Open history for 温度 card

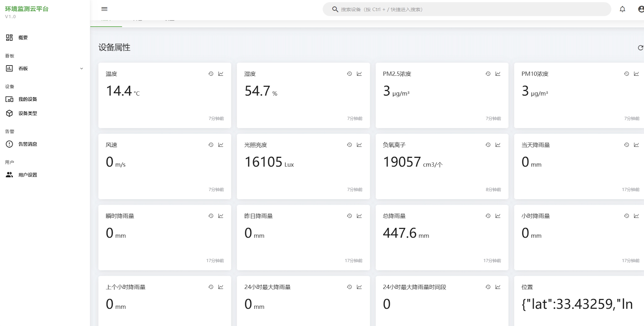point(211,74)
